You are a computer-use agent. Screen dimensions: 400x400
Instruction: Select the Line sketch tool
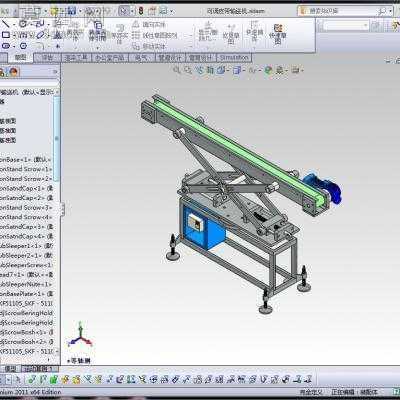tap(6, 24)
